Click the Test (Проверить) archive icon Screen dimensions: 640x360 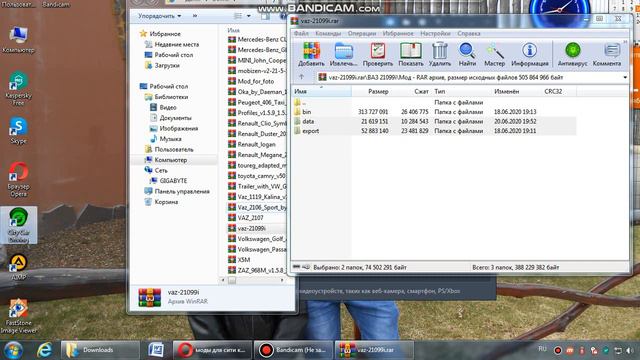tap(378, 54)
